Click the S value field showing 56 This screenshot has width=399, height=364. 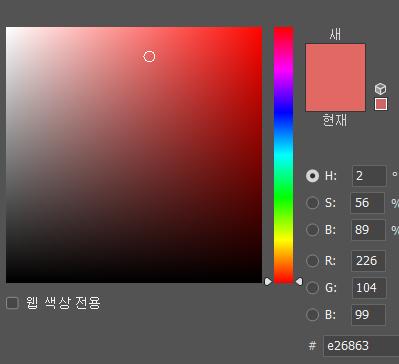click(x=368, y=203)
